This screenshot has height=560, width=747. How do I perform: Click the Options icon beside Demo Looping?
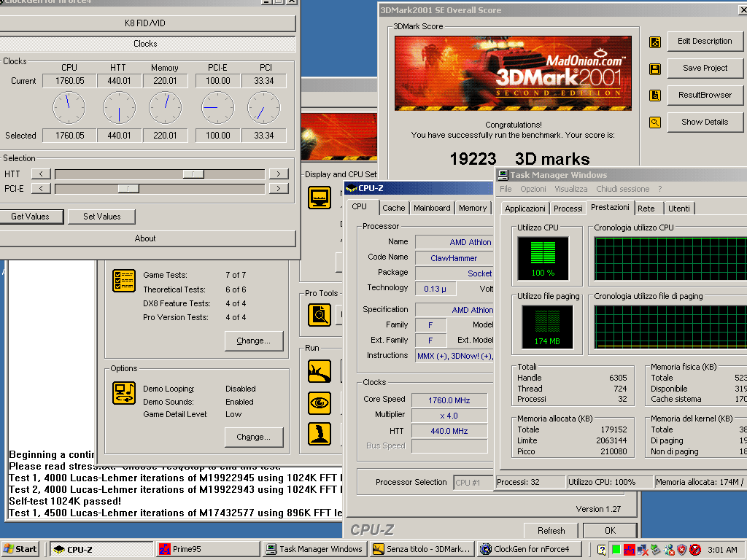[124, 393]
